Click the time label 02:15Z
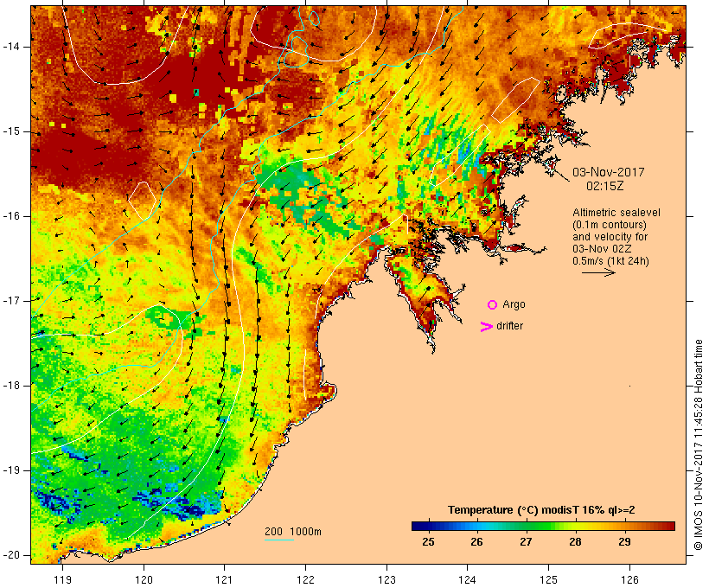Viewport: 709px width, 588px height. point(605,187)
